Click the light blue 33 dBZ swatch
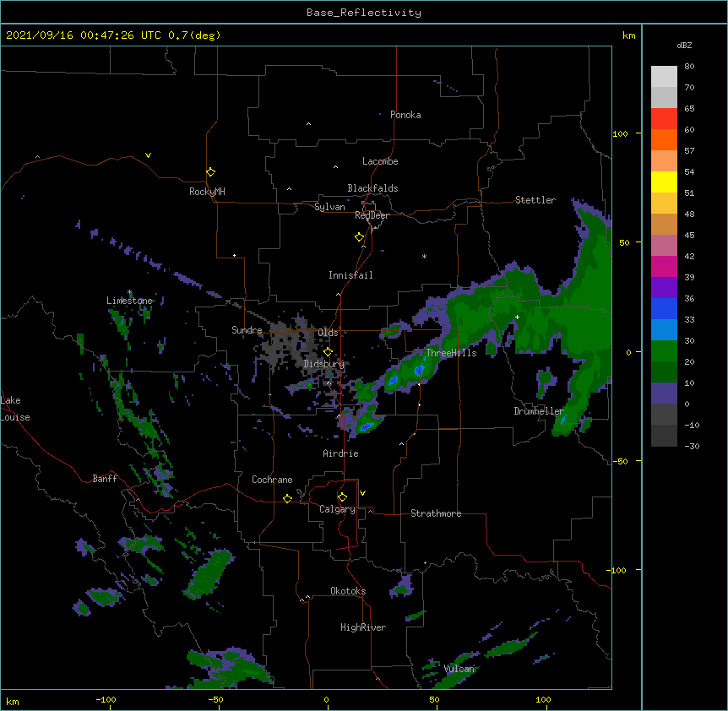 click(x=664, y=329)
